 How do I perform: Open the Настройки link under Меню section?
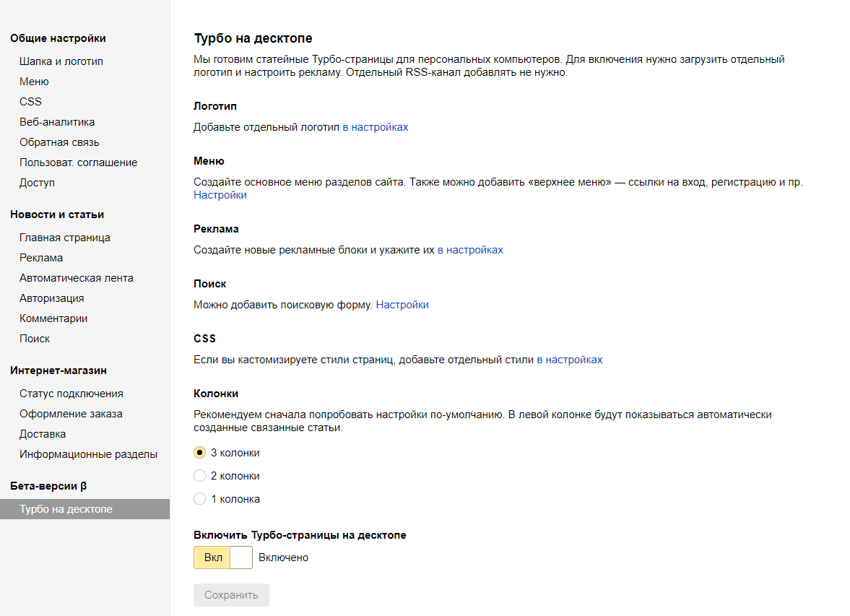coord(220,195)
